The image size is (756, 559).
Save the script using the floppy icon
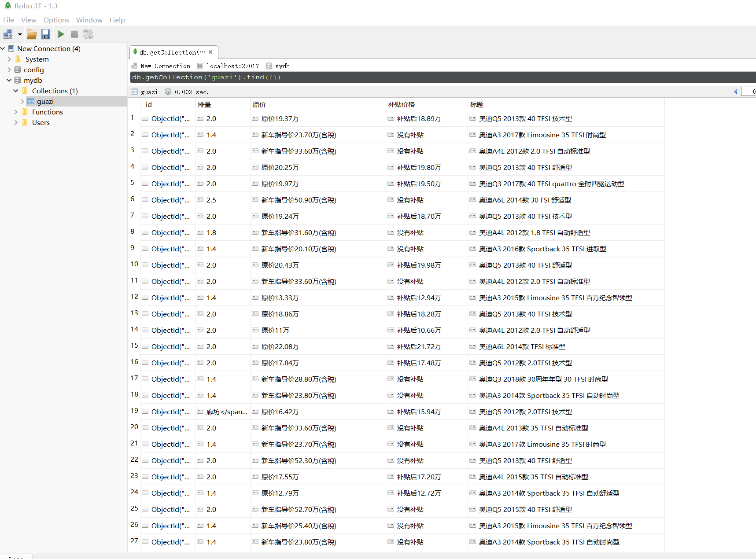click(x=45, y=34)
